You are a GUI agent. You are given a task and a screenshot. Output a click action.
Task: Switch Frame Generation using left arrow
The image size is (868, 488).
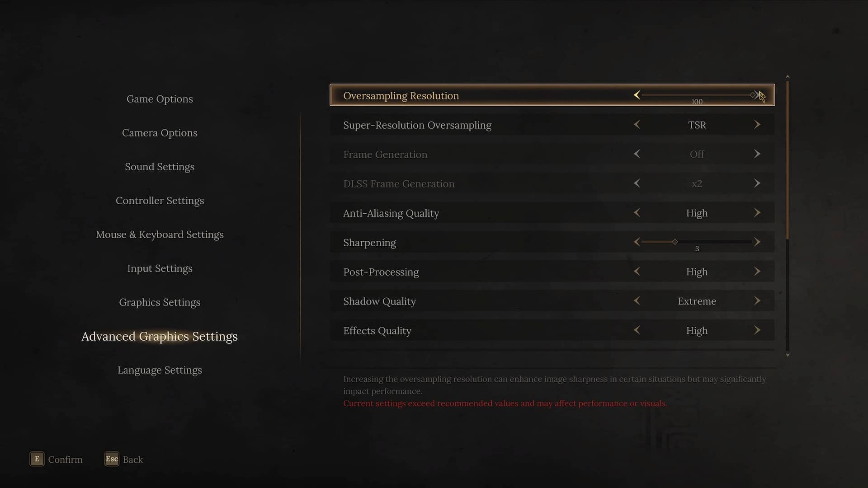[x=637, y=154]
